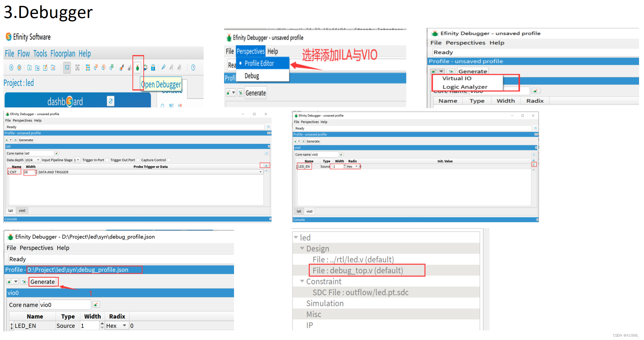
Task: Collapse the Design tree node
Action: pos(302,248)
